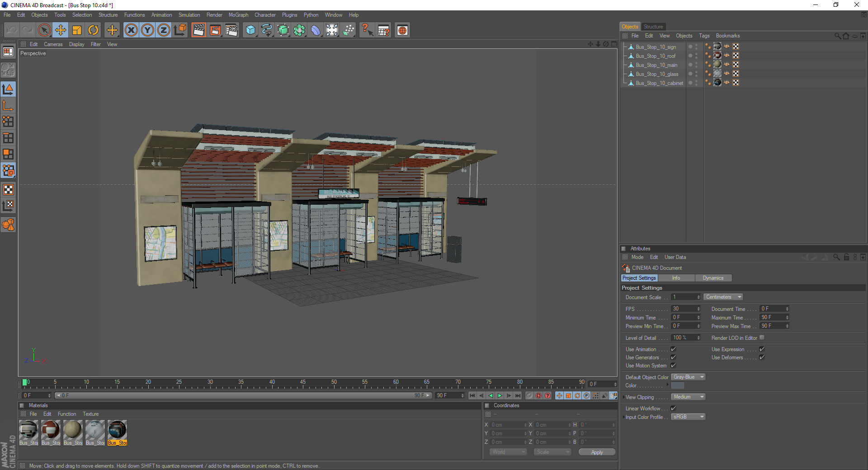Click Apply in Coordinates panel
868x470 pixels.
click(597, 452)
